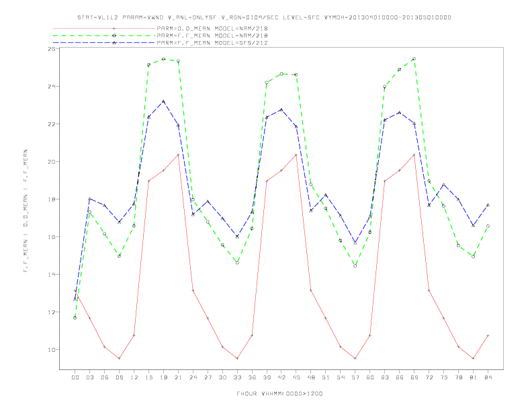Select legend entry PARM=F.F_MEAN MODEL=GFS/212
The height and width of the screenshot is (411, 532).
(x=212, y=43)
